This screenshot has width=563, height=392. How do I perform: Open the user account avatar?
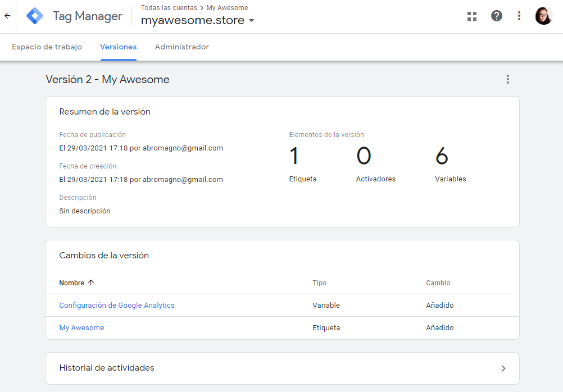tap(543, 16)
